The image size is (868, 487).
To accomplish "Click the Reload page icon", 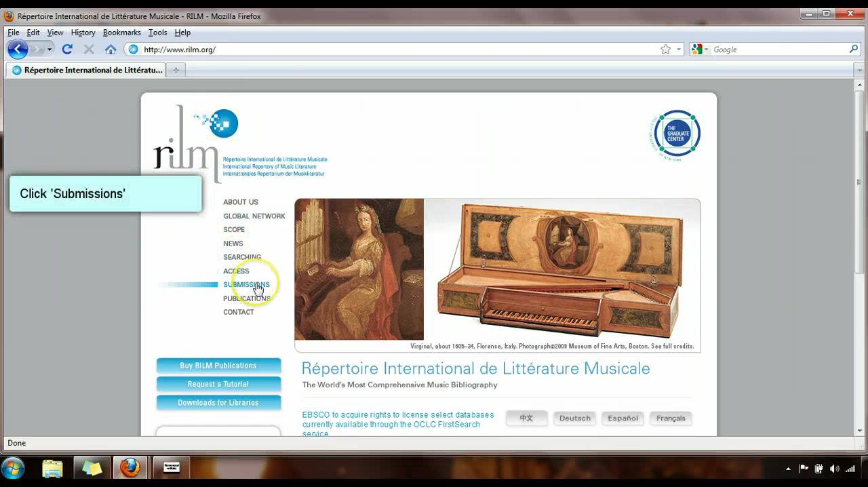I will point(67,49).
